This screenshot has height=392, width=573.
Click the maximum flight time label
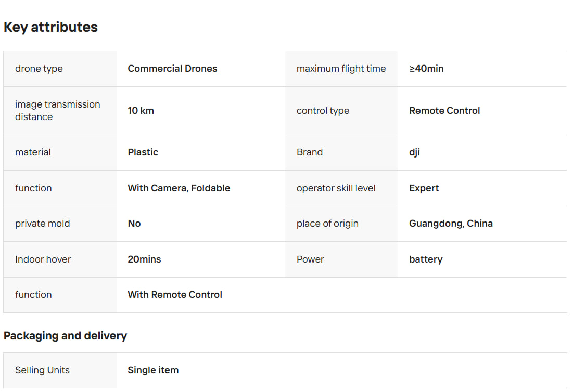coord(341,69)
